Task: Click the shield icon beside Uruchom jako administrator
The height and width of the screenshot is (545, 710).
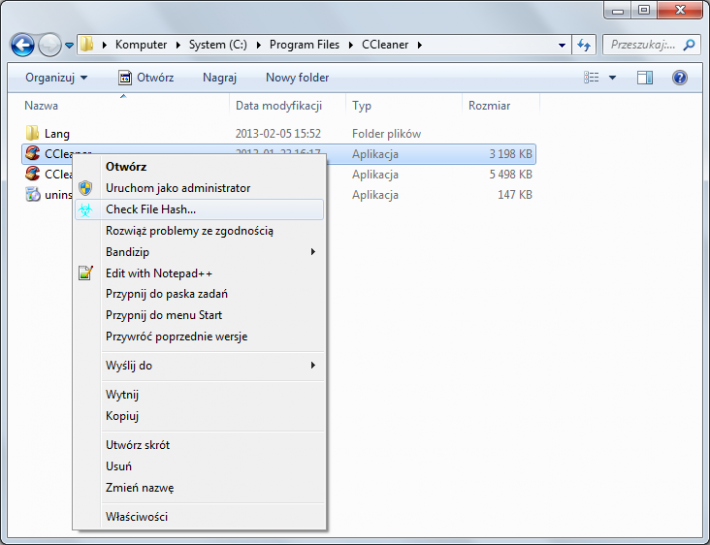Action: point(85,188)
